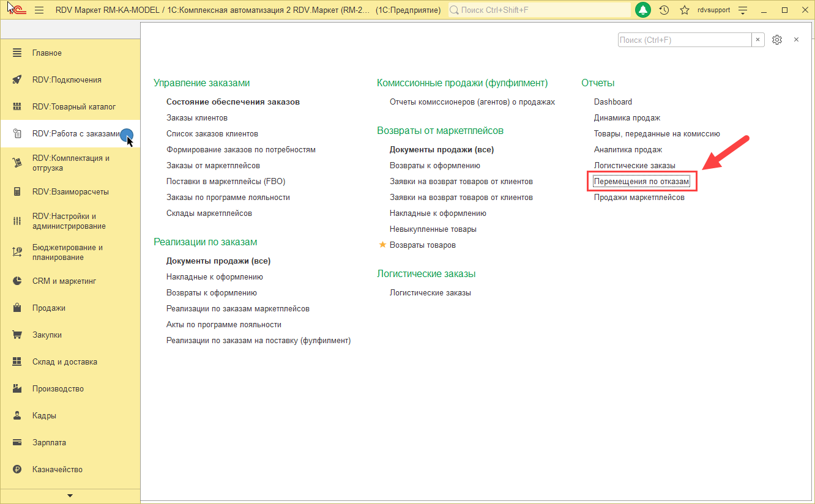815x504 pixels.
Task: Select the RDV:Работа с заказами section
Action: (70, 134)
